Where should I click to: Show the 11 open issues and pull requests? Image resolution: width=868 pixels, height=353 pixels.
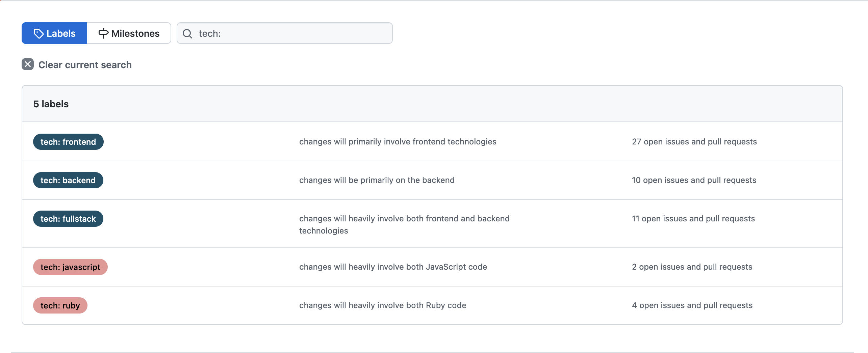[693, 219]
